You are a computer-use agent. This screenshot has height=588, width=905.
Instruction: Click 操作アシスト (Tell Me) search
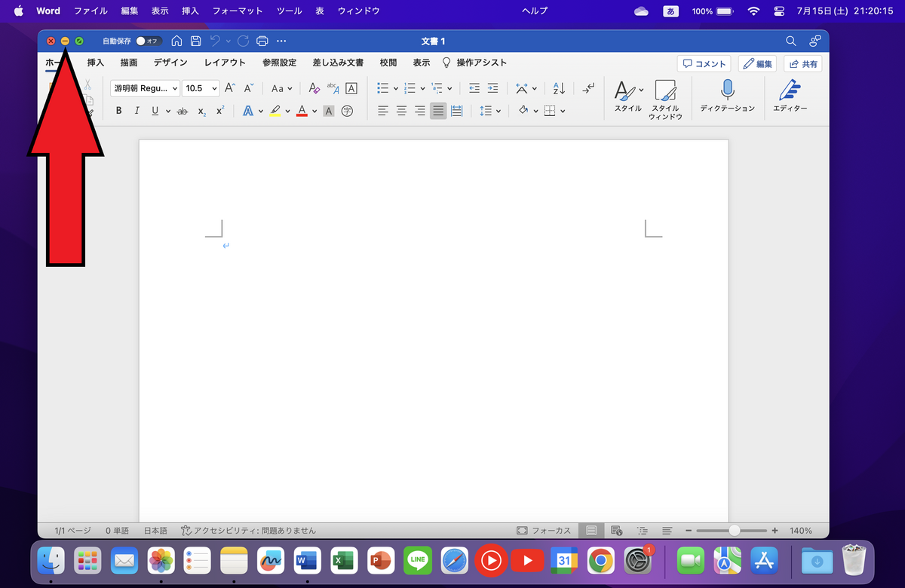(x=474, y=63)
